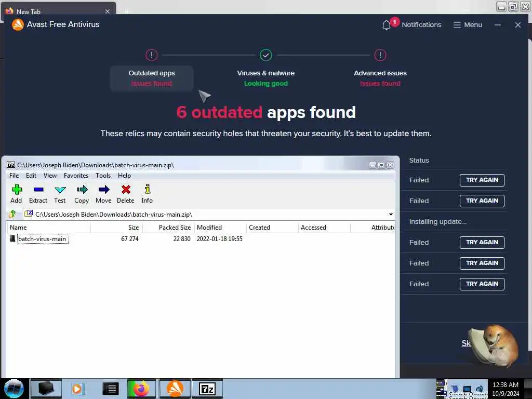Minimize the Avast window
532x399 pixels.
click(497, 25)
